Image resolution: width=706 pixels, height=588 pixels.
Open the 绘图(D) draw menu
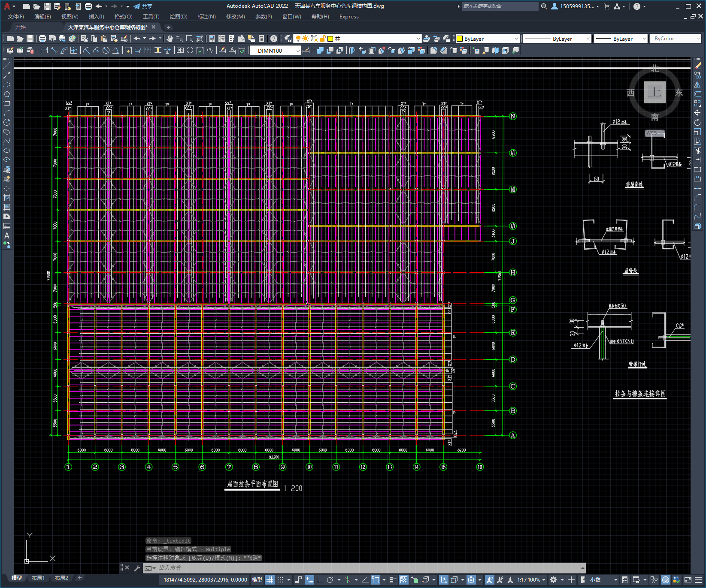(x=179, y=17)
